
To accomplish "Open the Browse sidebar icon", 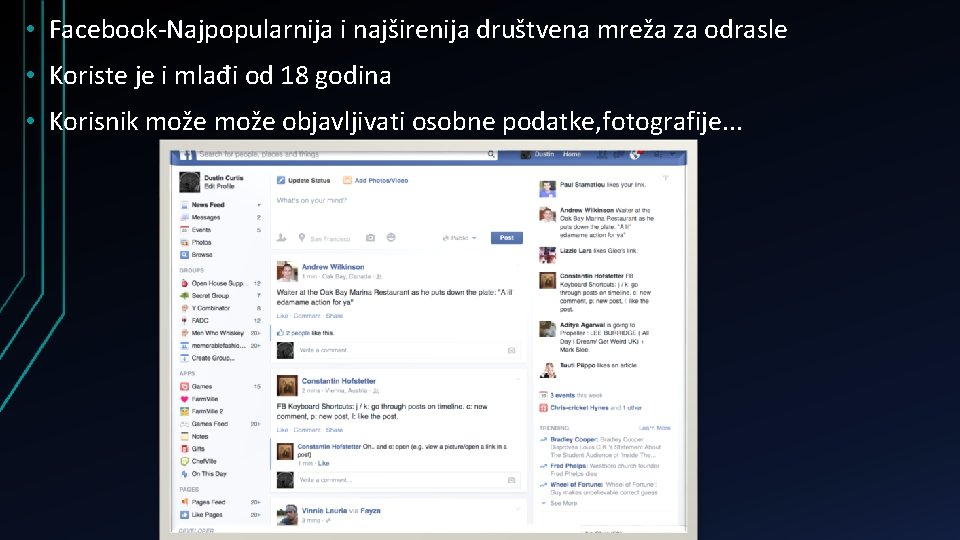I will [x=184, y=255].
